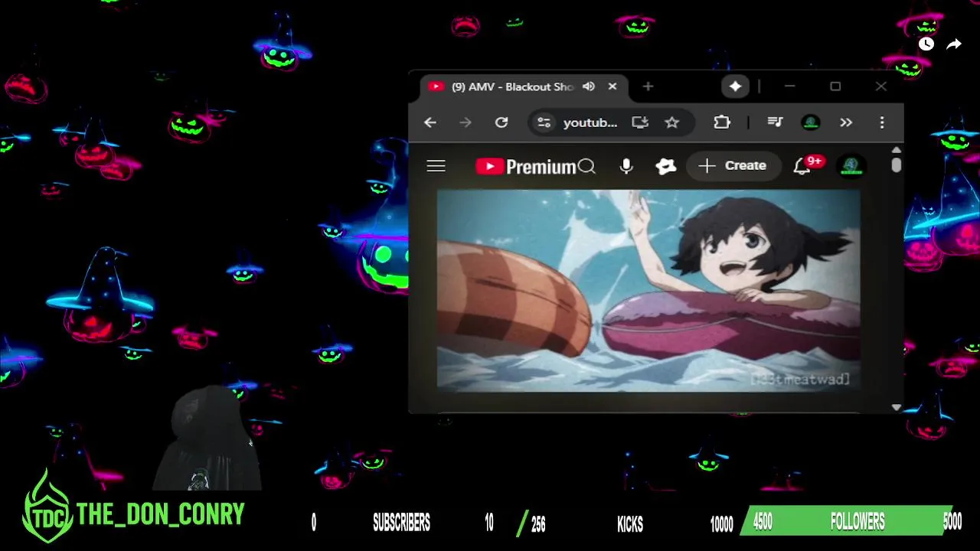Go to the YouTube Premium home logo

(x=525, y=166)
